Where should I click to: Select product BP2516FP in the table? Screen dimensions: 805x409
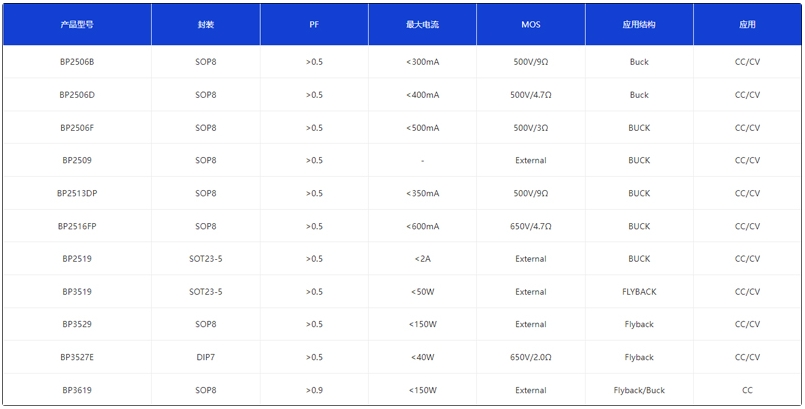tap(77, 226)
